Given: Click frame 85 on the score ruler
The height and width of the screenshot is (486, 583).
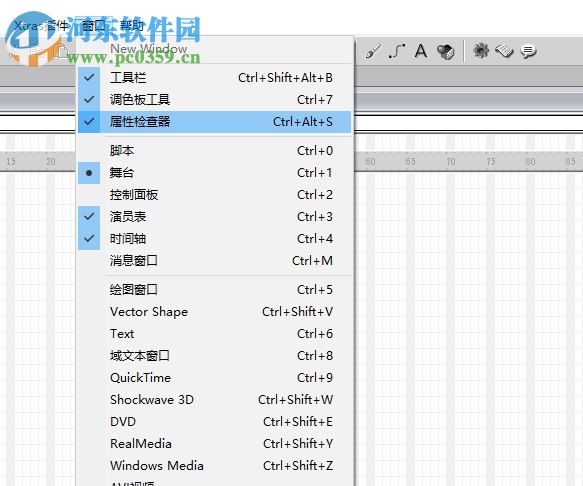Looking at the screenshot, I should (x=570, y=162).
